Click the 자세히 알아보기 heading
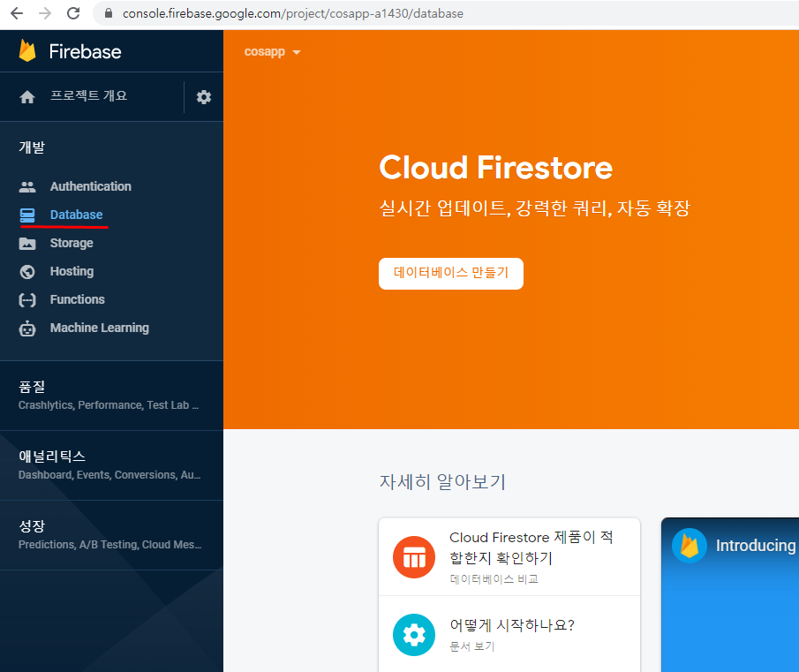Viewport: 799px width, 672px height. click(x=442, y=481)
